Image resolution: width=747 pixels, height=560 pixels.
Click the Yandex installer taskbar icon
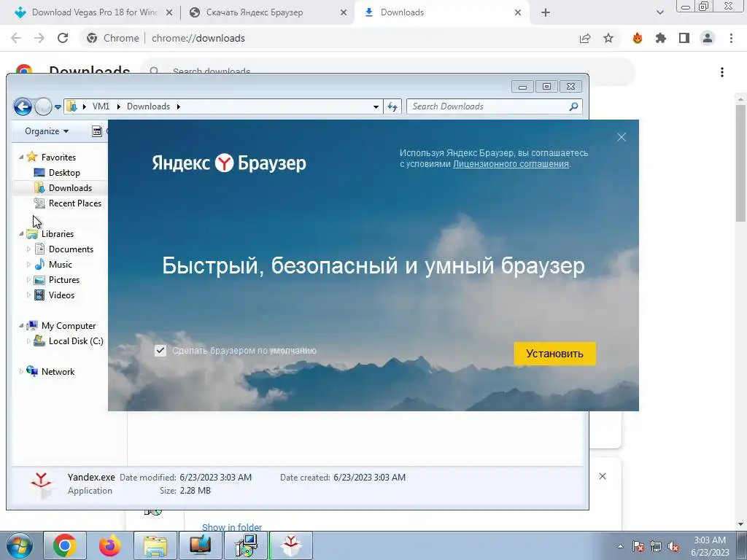tap(290, 545)
